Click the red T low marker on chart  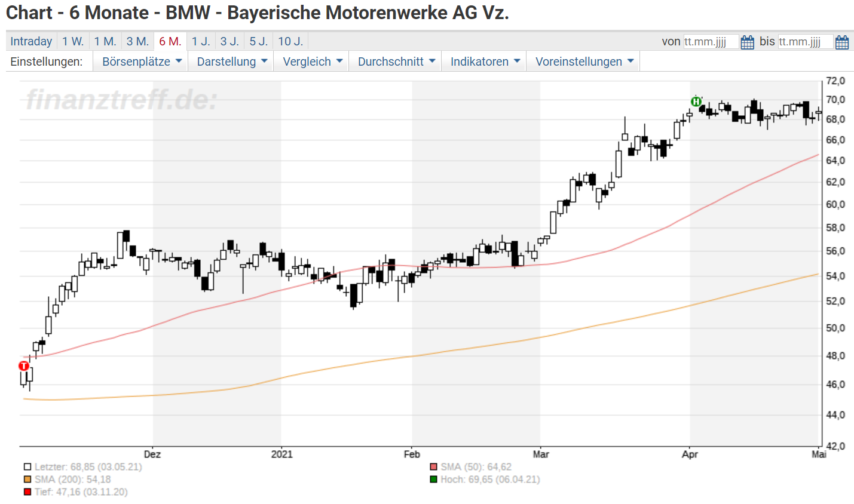coord(24,366)
